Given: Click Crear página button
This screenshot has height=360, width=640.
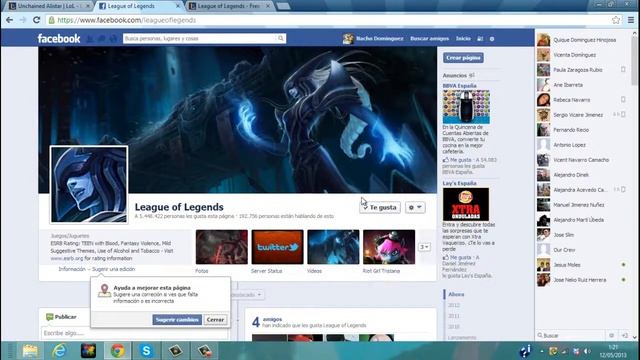Looking at the screenshot, I should 463,58.
